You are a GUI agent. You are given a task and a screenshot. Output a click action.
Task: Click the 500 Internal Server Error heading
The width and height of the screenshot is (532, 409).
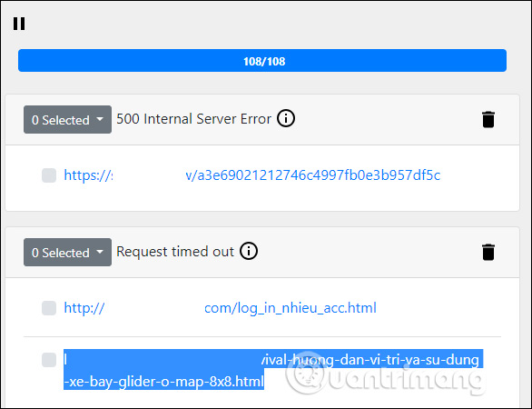[x=193, y=119]
